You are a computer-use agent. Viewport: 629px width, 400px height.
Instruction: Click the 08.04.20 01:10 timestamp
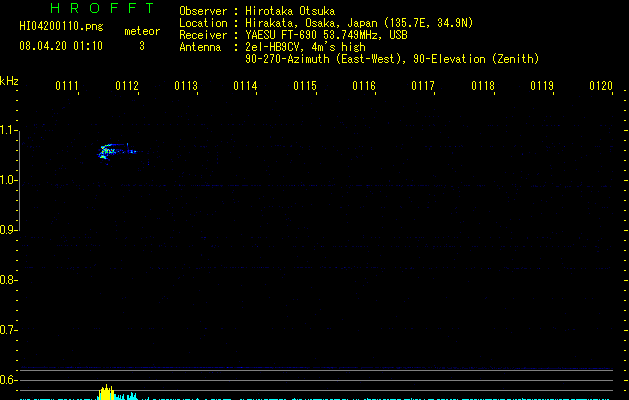pyautogui.click(x=61, y=46)
